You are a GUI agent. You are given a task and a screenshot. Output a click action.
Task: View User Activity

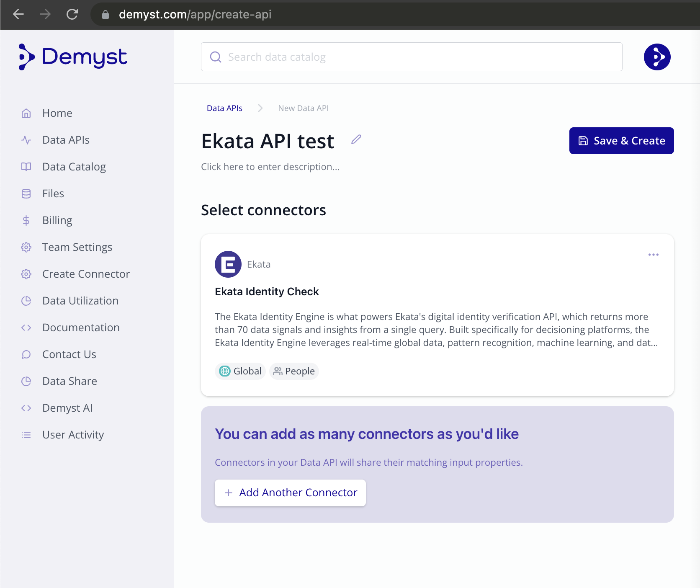coord(73,435)
